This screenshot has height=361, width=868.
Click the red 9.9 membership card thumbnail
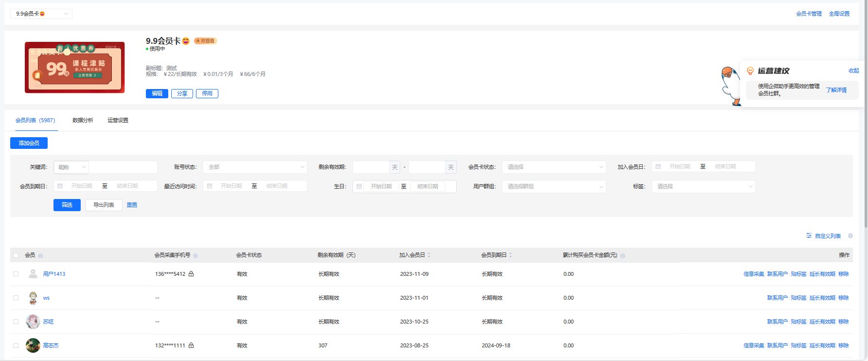point(75,67)
